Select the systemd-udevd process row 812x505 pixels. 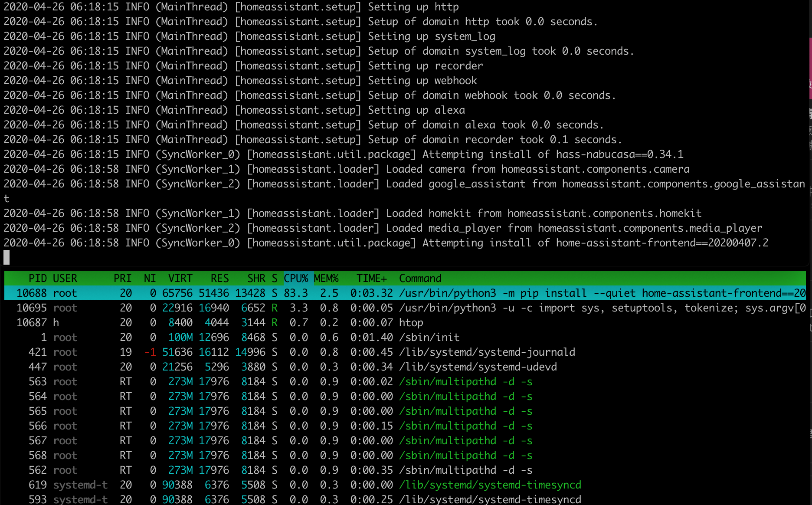(x=405, y=367)
